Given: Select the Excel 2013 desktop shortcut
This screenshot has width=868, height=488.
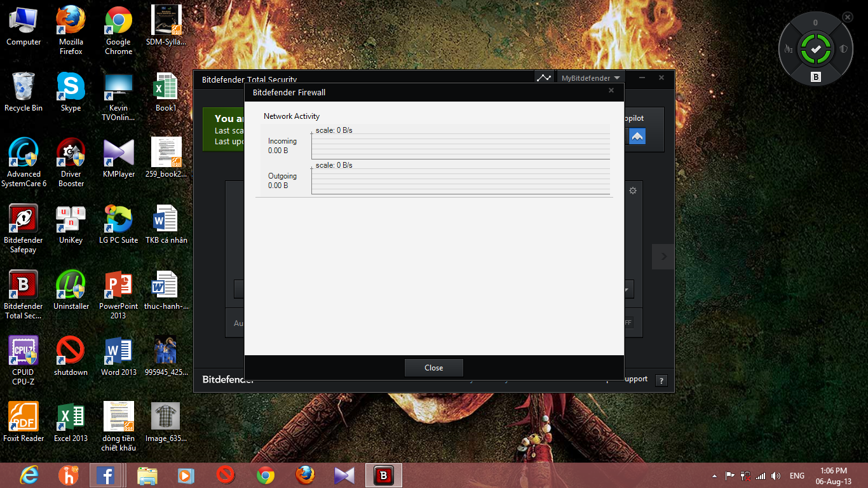Looking at the screenshot, I should point(71,423).
